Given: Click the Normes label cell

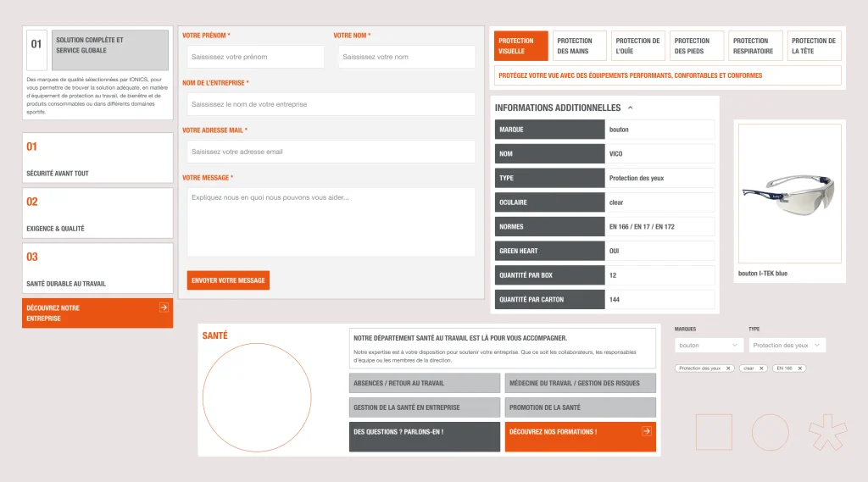Looking at the screenshot, I should [x=549, y=226].
